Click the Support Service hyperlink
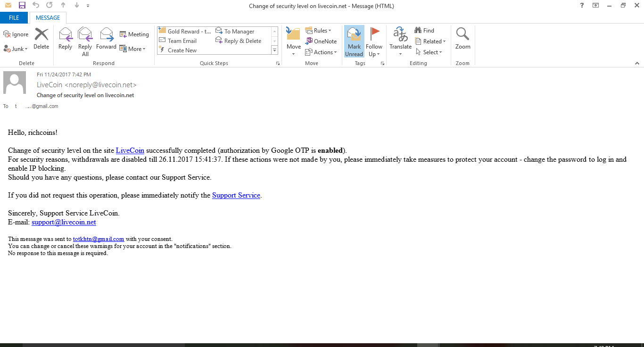644x347 pixels. tap(236, 195)
